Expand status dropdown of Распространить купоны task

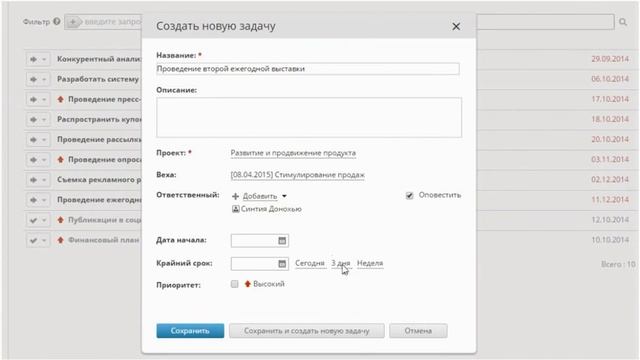pos(44,120)
